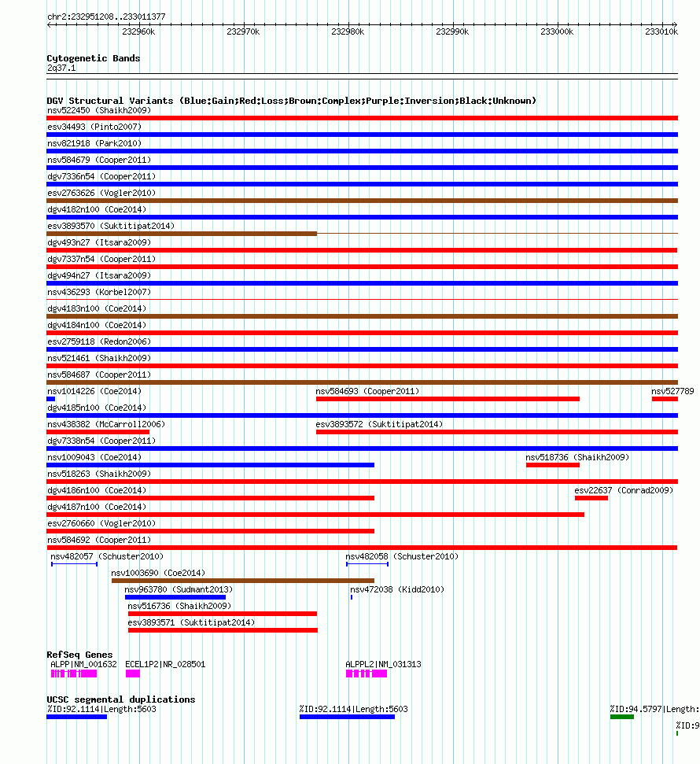Image resolution: width=700 pixels, height=764 pixels.
Task: Click the 232980k ruler tick label
Action: [348, 31]
